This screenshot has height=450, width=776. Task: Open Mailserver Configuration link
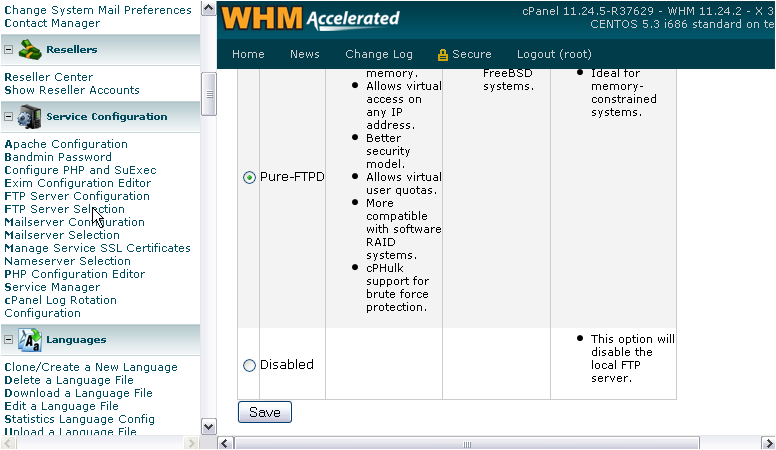pos(74,222)
